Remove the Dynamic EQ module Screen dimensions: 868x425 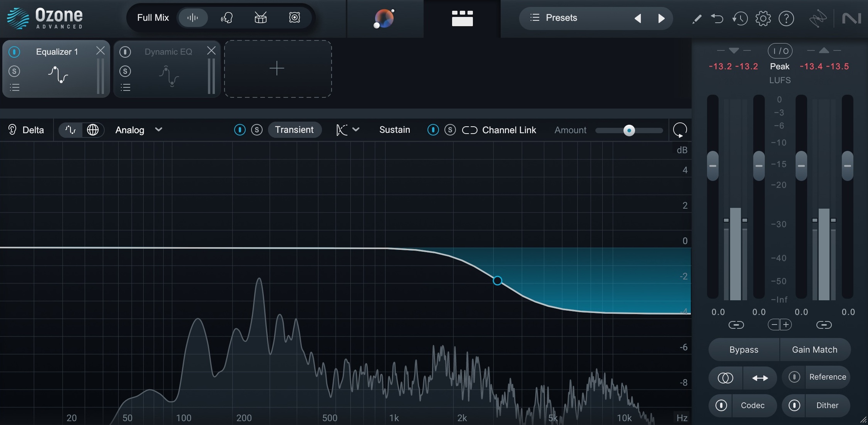(x=211, y=50)
